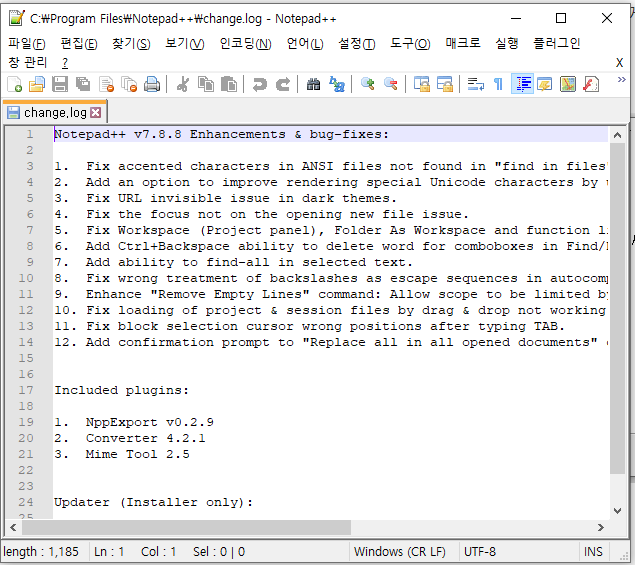The width and height of the screenshot is (635, 565).
Task: Click the horizontal scrollbar thumb
Action: [x=187, y=527]
